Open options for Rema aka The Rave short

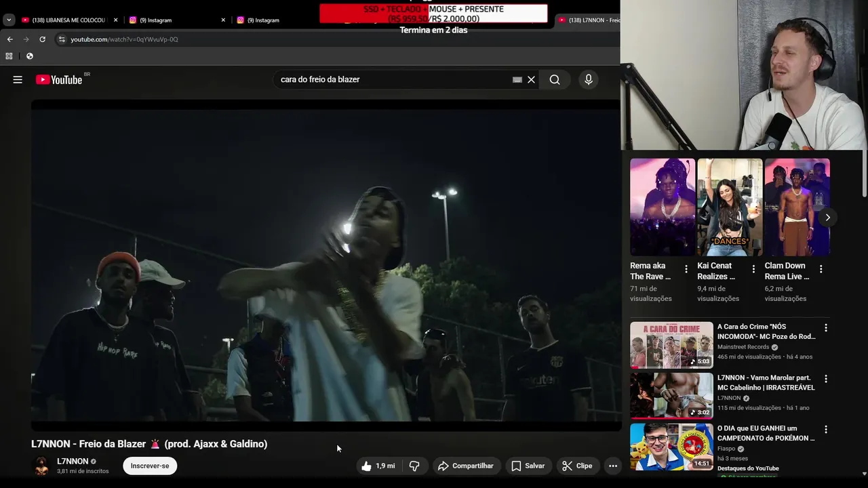coord(686,269)
